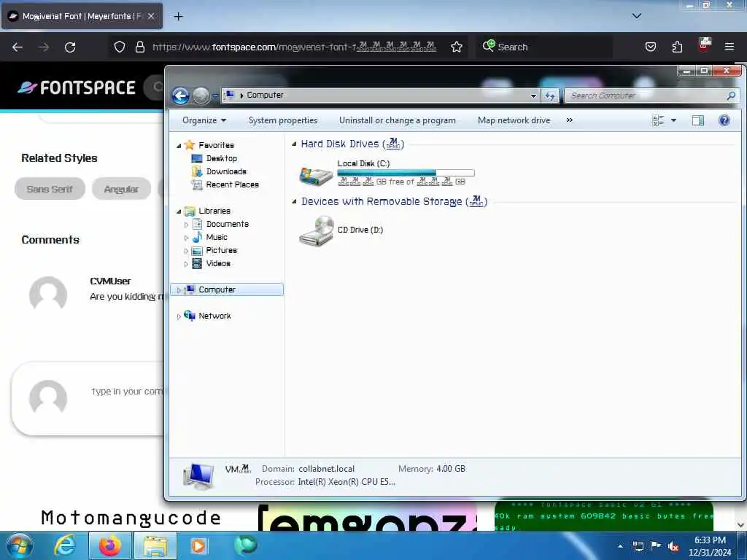Open Explorer address bar history dropdown

[x=533, y=96]
